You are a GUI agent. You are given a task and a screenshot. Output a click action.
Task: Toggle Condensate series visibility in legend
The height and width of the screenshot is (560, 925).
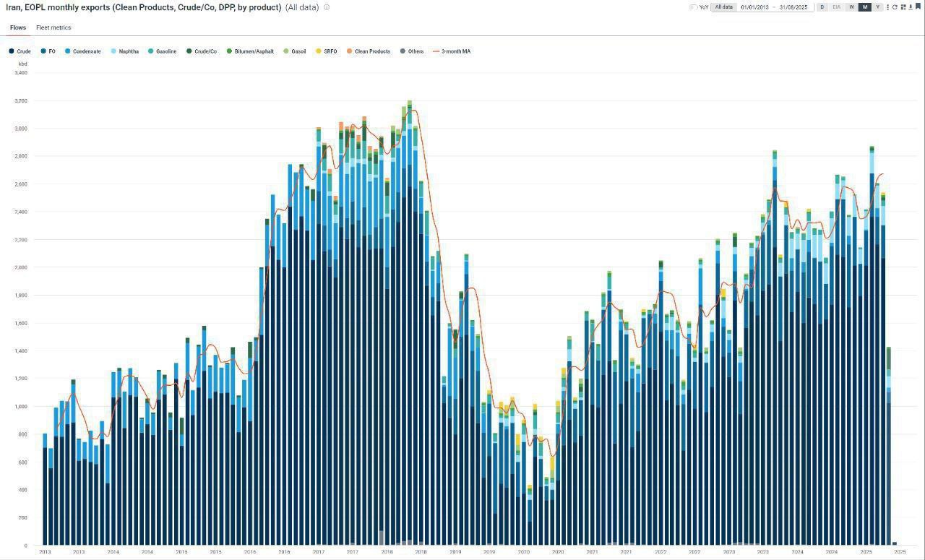click(82, 51)
